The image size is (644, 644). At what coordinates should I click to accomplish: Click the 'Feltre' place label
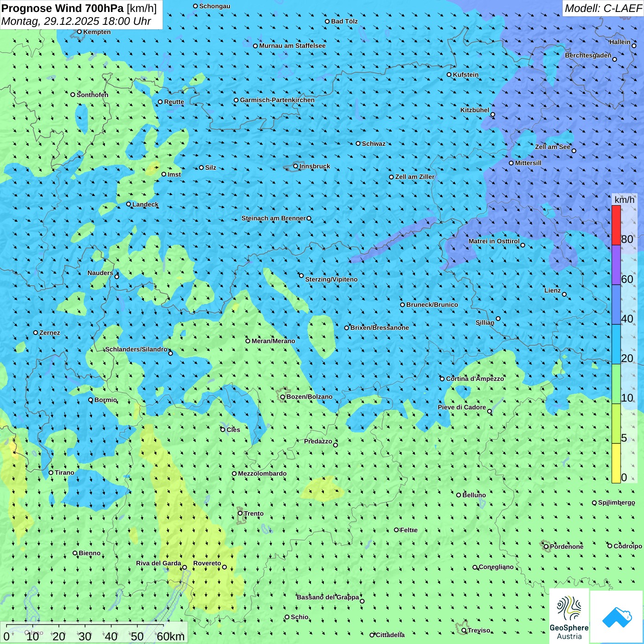[x=409, y=530]
